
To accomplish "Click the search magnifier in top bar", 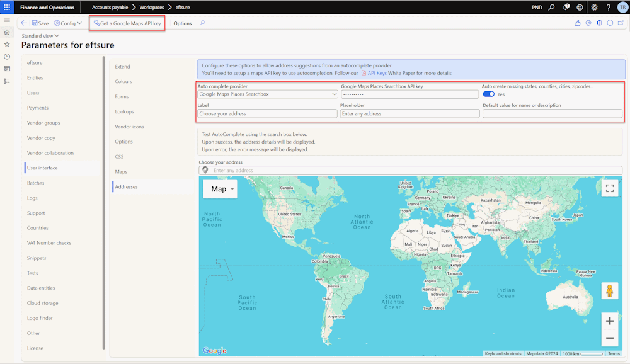I will (552, 7).
